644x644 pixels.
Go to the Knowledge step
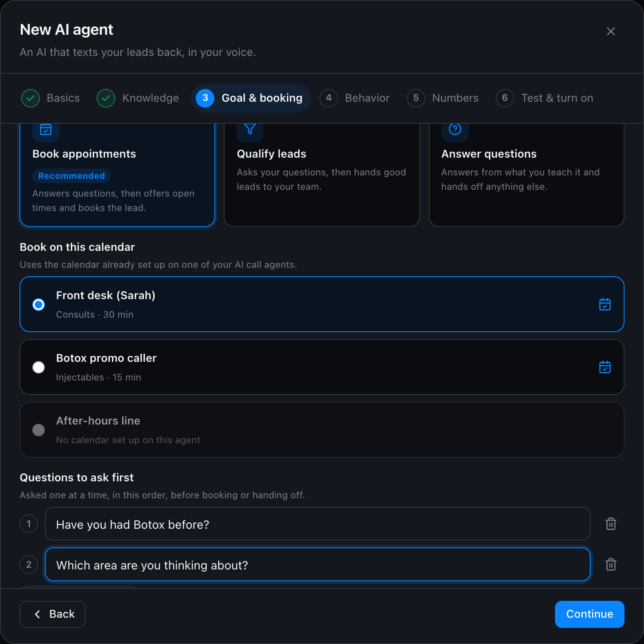click(x=138, y=98)
